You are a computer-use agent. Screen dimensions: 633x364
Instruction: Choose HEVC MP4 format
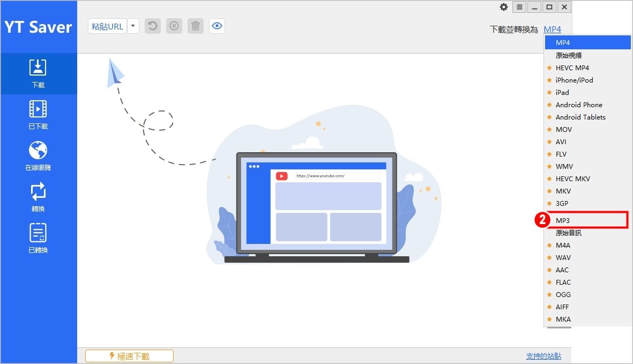(x=587, y=68)
